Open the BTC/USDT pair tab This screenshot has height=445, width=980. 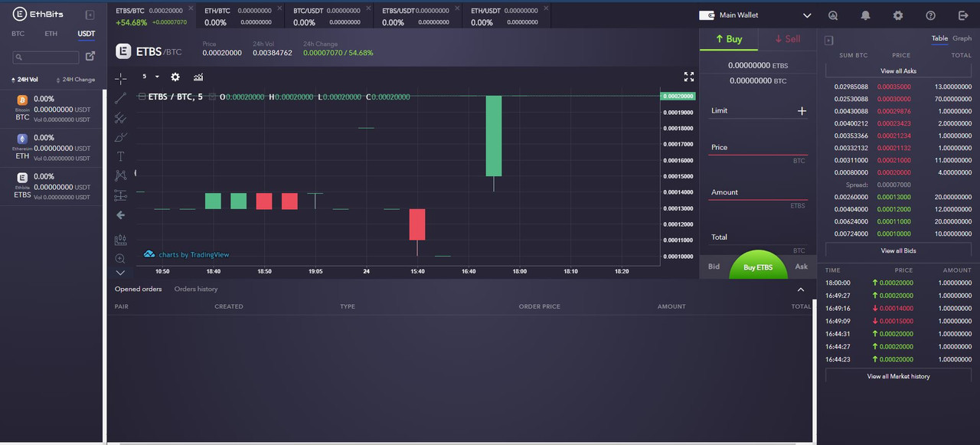[329, 16]
